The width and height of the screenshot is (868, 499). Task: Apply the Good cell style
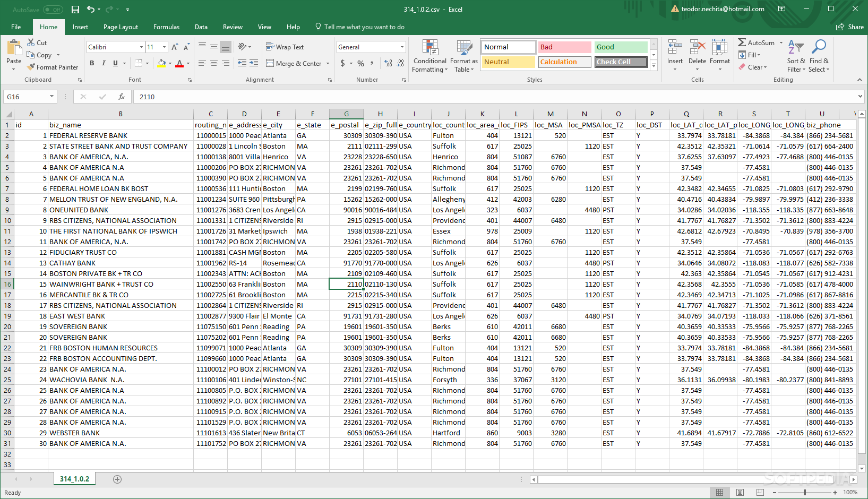(620, 47)
